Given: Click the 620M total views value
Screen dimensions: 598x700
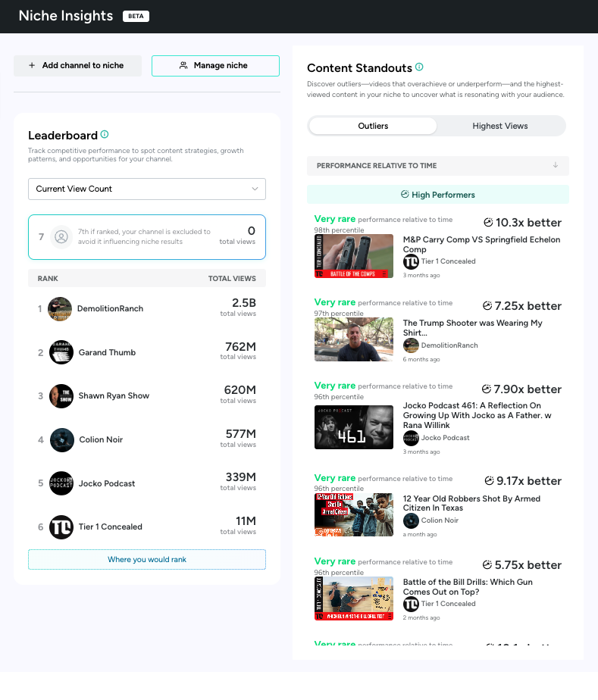Looking at the screenshot, I should pos(240,389).
